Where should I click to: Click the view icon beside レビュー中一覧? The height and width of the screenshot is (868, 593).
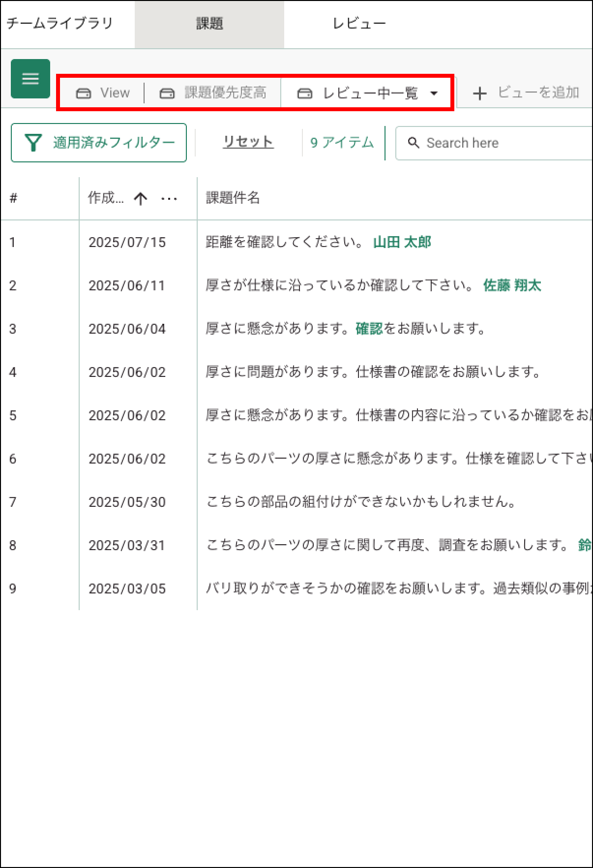305,93
